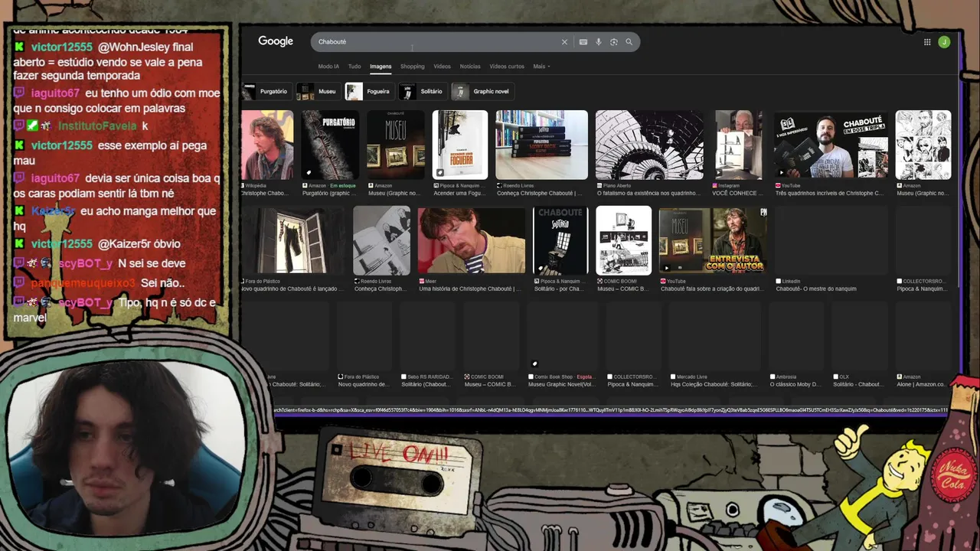Click the Google logo

(276, 41)
